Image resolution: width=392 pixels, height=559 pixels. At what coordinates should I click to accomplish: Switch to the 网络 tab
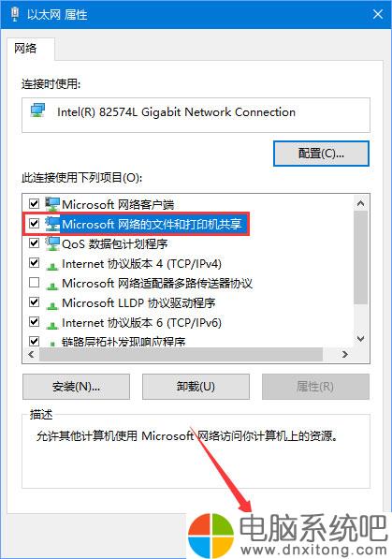(25, 48)
